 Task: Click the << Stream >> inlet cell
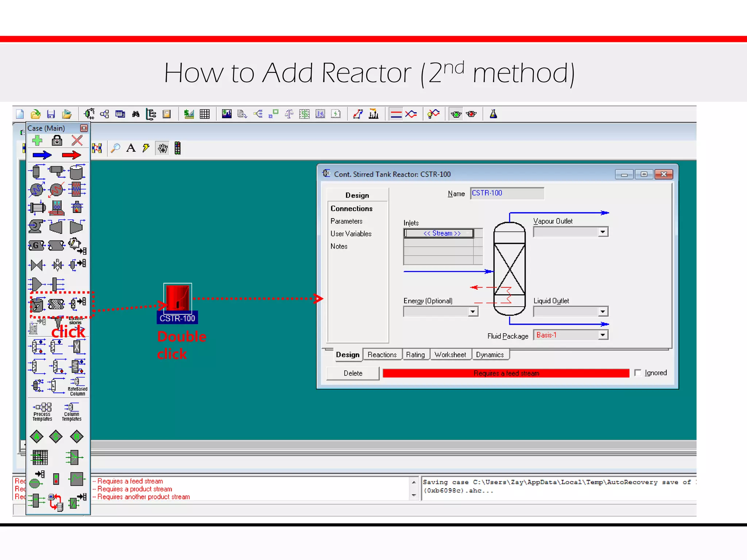pyautogui.click(x=439, y=233)
